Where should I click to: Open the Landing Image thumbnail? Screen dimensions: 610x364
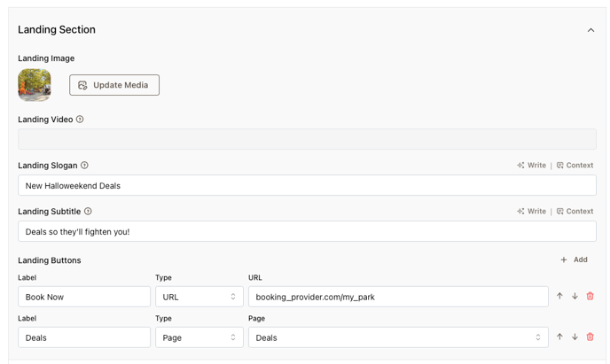click(35, 85)
